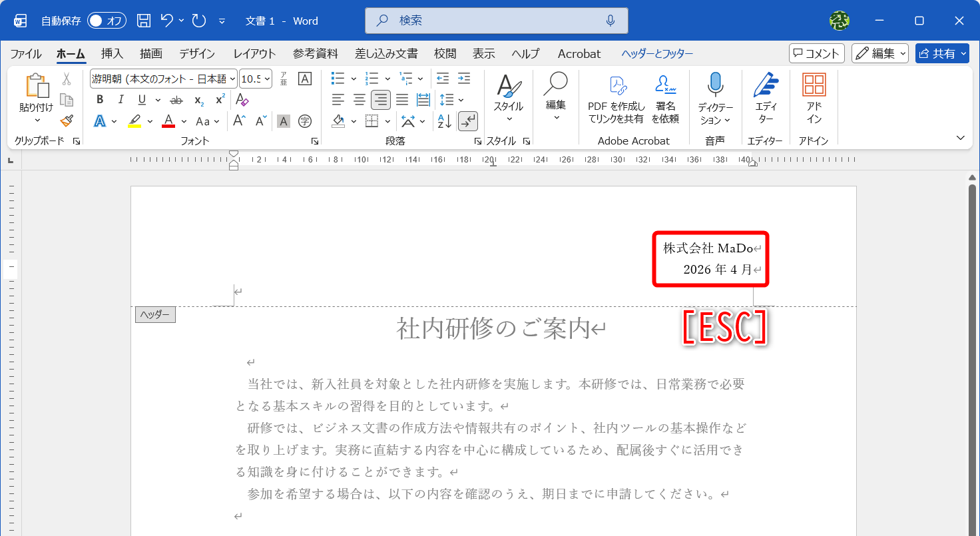Select the red font color swatch
The height and width of the screenshot is (536, 980).
[168, 121]
